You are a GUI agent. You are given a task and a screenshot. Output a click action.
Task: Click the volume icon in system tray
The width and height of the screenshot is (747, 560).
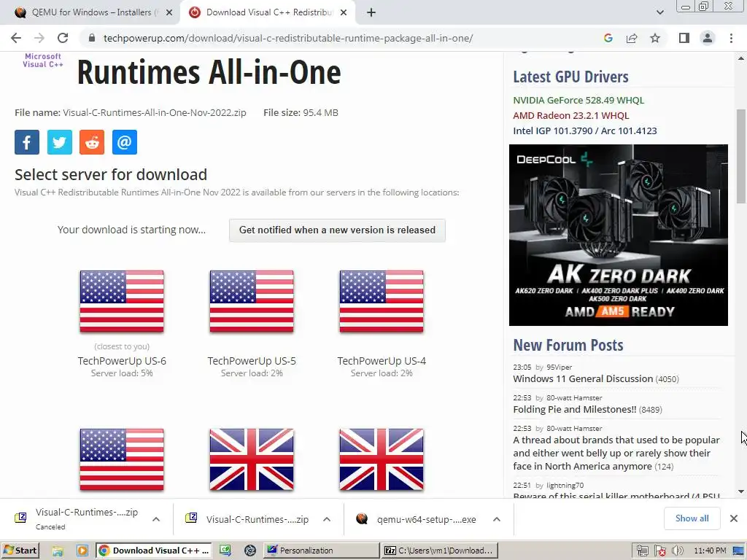(678, 551)
